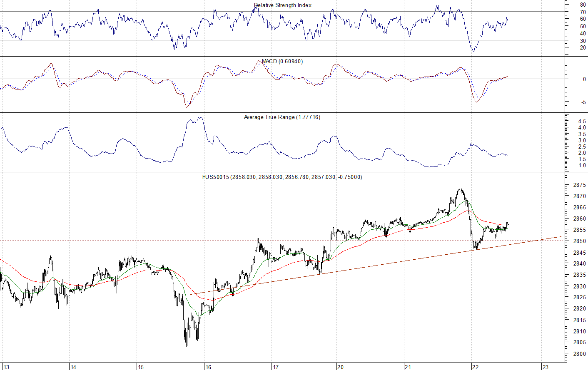Click the RSI axis value 60

(x=583, y=19)
